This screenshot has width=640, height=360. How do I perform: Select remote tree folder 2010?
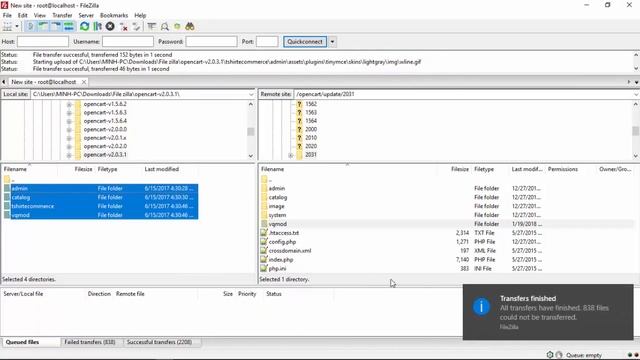(311, 138)
